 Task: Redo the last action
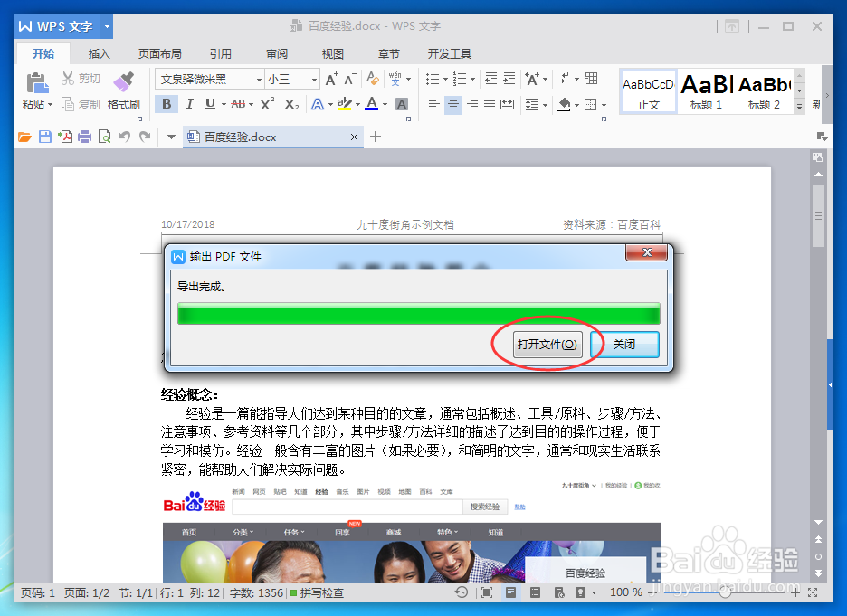tap(145, 137)
